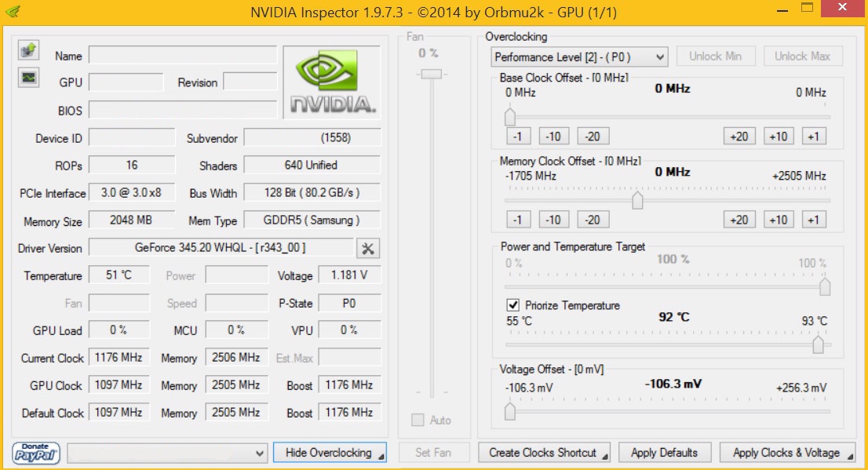
Task: Open driver profile settings wrench icon
Action: coord(367,249)
